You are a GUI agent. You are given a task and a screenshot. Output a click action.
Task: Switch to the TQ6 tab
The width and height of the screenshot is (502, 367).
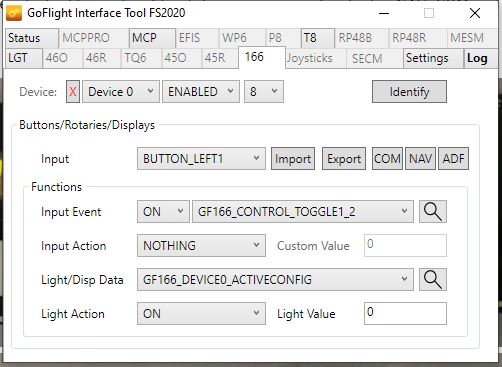[x=141, y=58]
